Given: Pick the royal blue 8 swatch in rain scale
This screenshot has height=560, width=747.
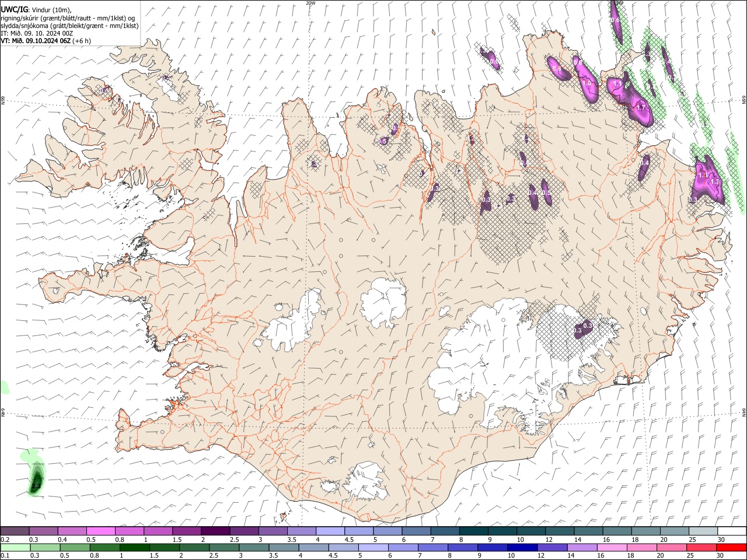Looking at the screenshot, I should [463, 548].
